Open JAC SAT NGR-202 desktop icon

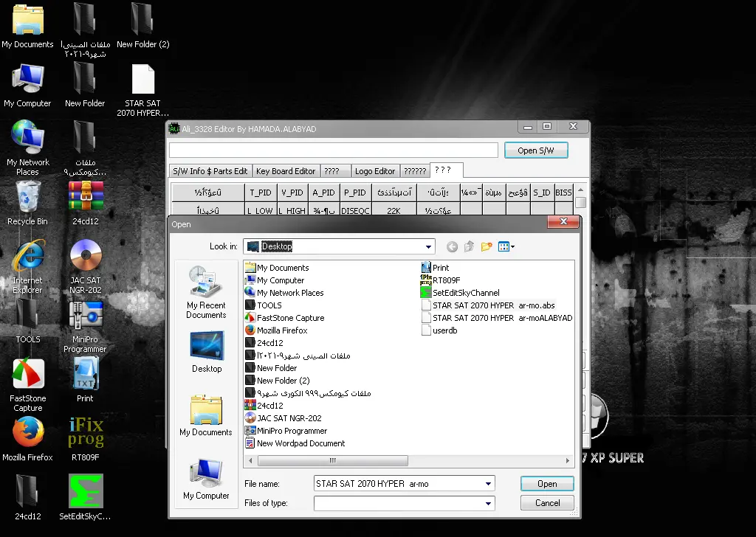(x=86, y=267)
